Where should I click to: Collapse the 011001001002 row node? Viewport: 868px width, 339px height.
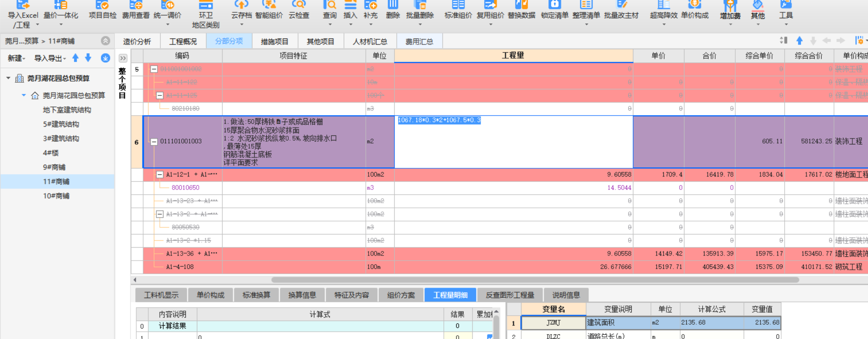pyautogui.click(x=154, y=69)
